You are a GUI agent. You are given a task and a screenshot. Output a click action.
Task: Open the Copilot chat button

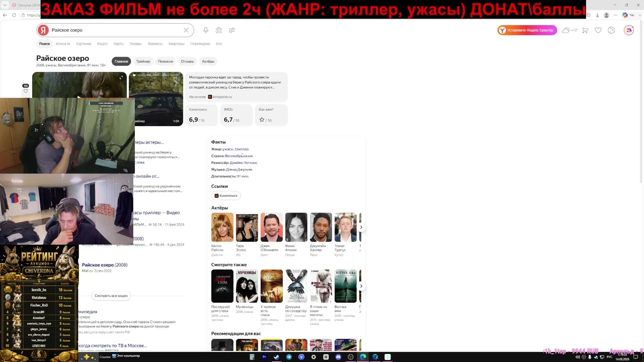click(627, 15)
